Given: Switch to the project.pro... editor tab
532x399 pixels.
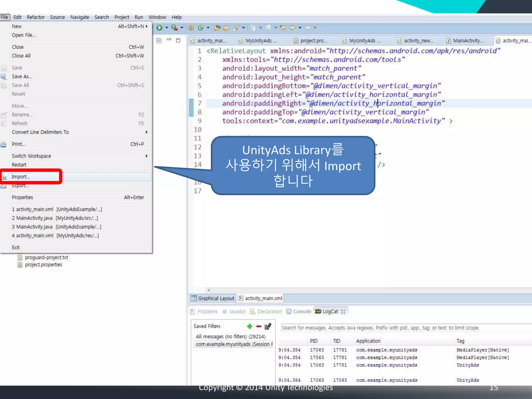Looking at the screenshot, I should (311, 41).
